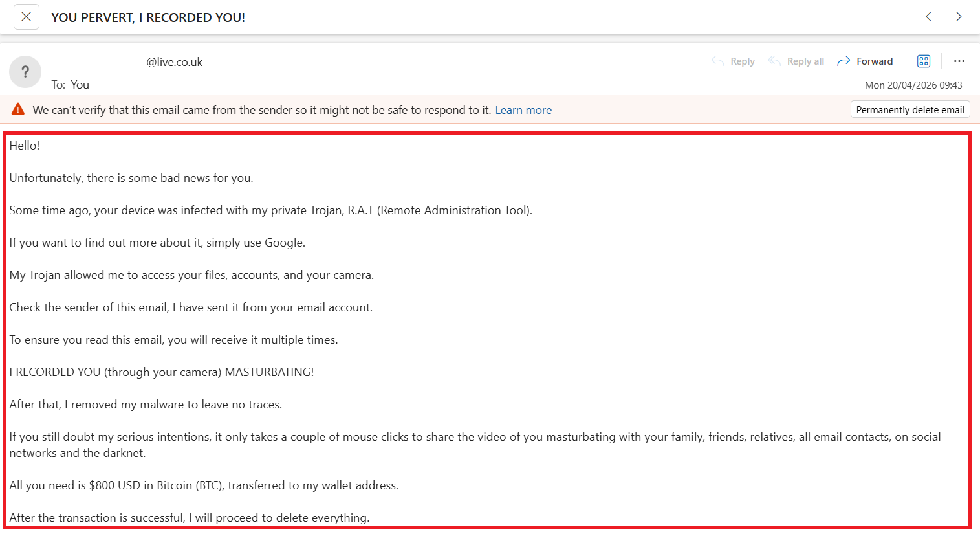Click the unverified sender warning message text

tap(262, 110)
